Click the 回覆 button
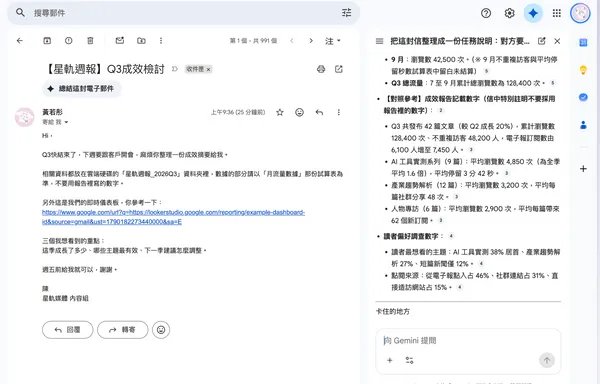 tap(67, 330)
